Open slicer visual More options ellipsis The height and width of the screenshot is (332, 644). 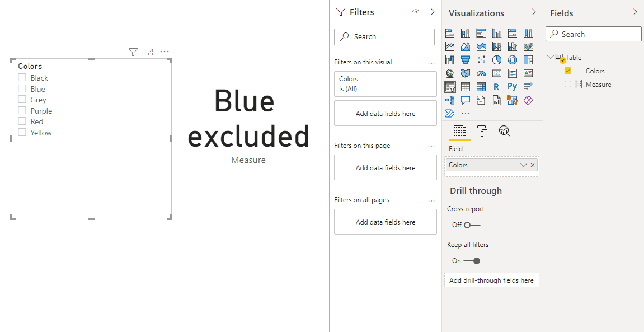click(x=164, y=52)
